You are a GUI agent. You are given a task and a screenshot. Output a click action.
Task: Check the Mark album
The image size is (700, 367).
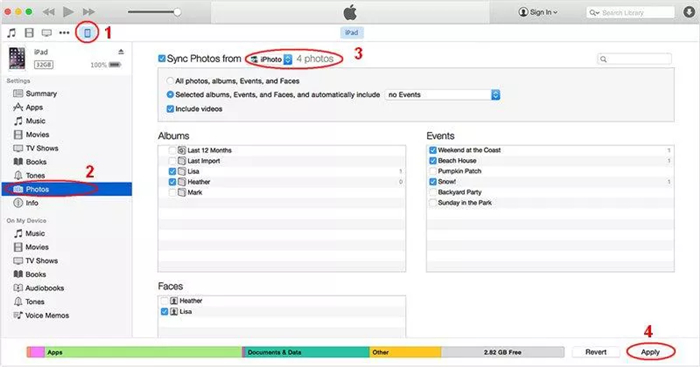click(172, 192)
